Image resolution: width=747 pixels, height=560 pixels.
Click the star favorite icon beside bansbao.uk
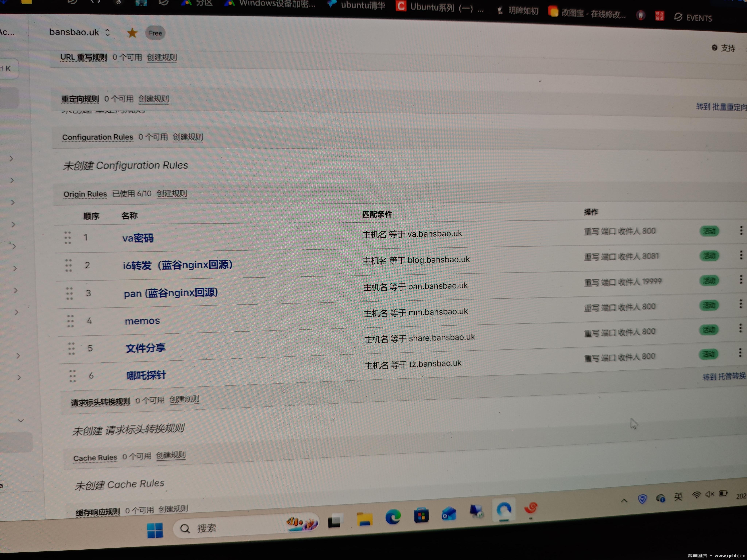(x=132, y=33)
